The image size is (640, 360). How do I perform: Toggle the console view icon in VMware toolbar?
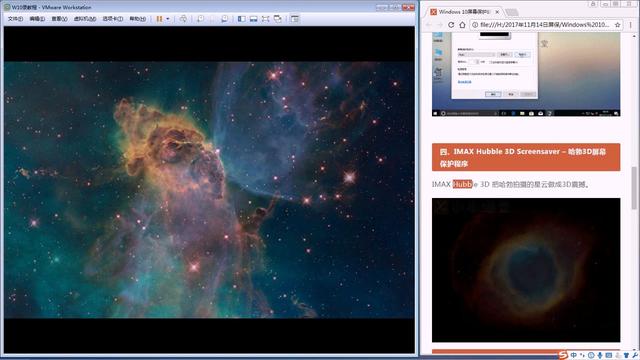tap(295, 19)
